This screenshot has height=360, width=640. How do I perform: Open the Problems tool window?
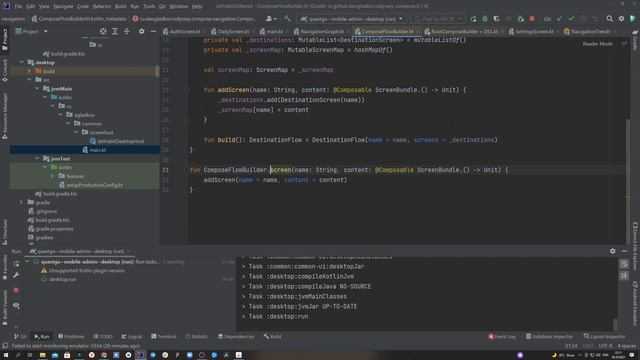pos(71,337)
